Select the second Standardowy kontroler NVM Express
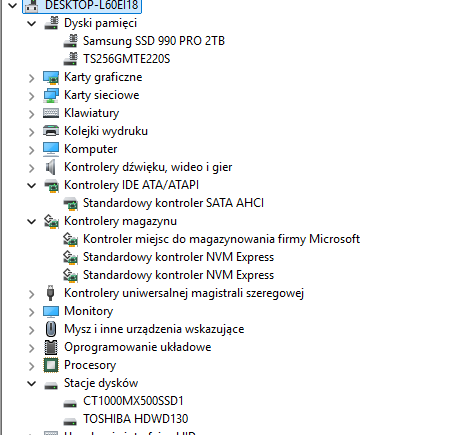Screen dimensions: 456x435 178,275
